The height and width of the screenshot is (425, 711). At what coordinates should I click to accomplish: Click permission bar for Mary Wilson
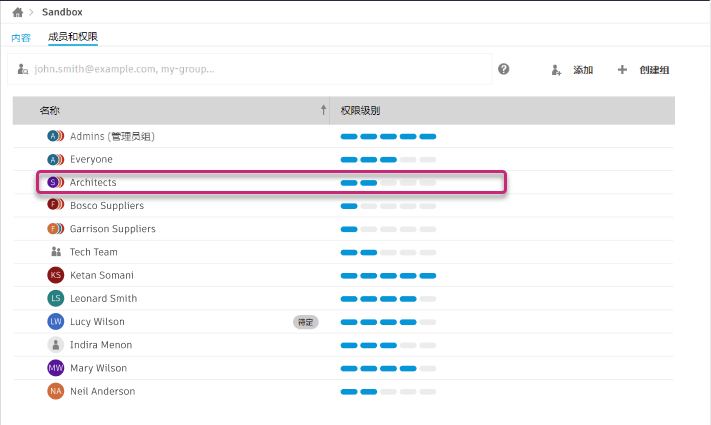(x=388, y=368)
